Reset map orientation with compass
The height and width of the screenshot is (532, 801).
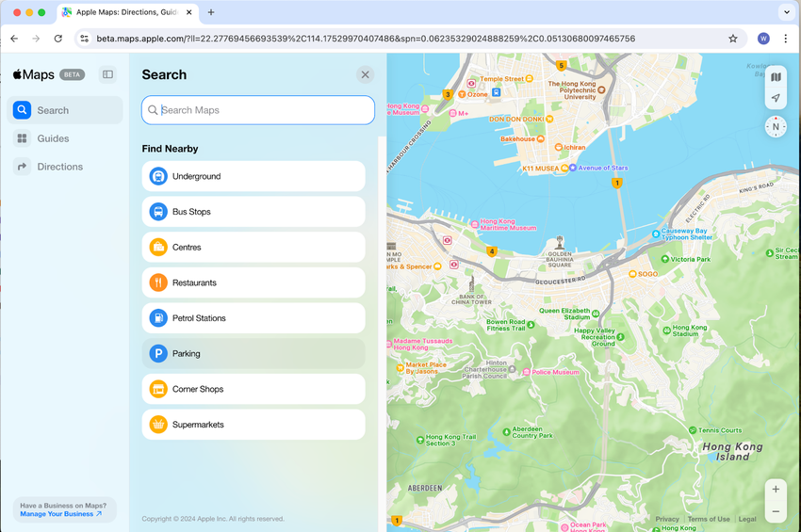tap(776, 126)
